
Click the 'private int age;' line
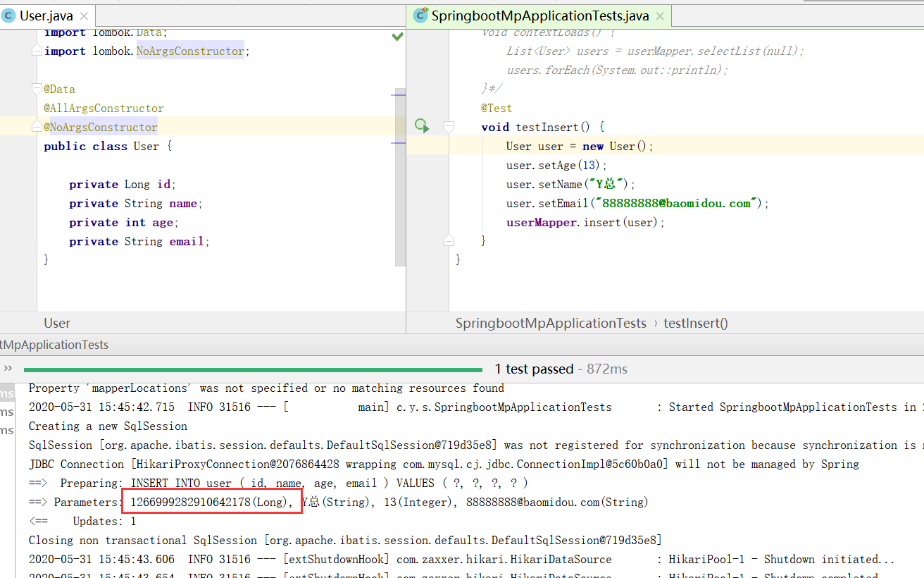pyautogui.click(x=124, y=222)
